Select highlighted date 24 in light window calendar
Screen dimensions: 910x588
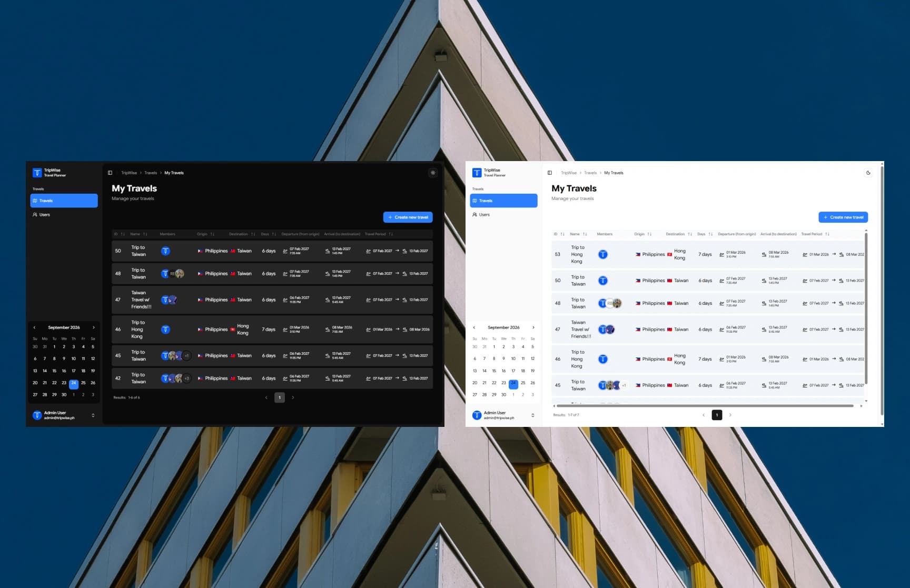click(513, 383)
